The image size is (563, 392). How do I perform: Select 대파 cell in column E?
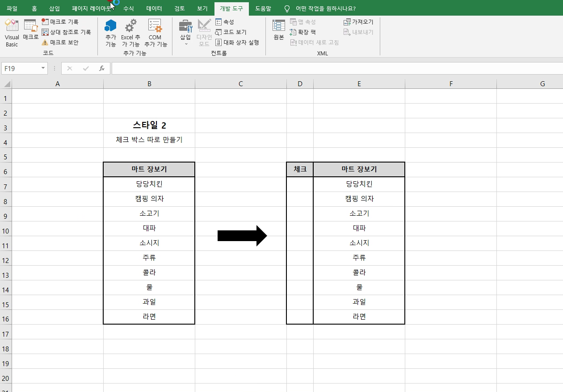[359, 228]
